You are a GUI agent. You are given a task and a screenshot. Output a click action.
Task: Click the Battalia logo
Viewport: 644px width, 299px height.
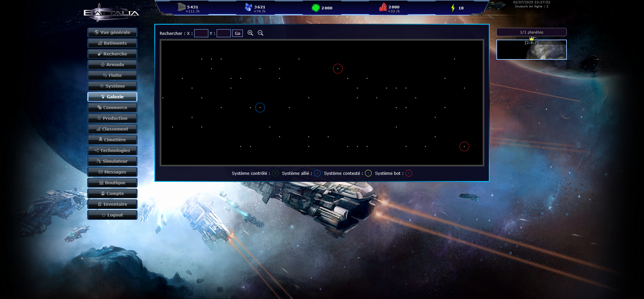point(111,13)
